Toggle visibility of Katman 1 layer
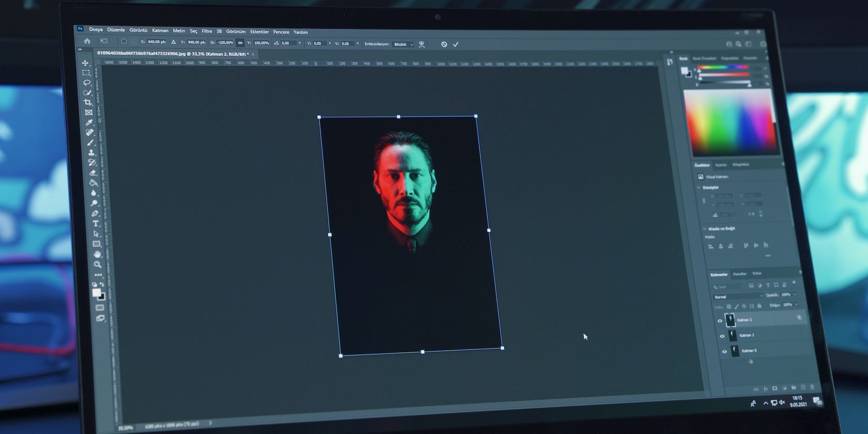Viewport: 868px width, 434px height. (x=722, y=336)
